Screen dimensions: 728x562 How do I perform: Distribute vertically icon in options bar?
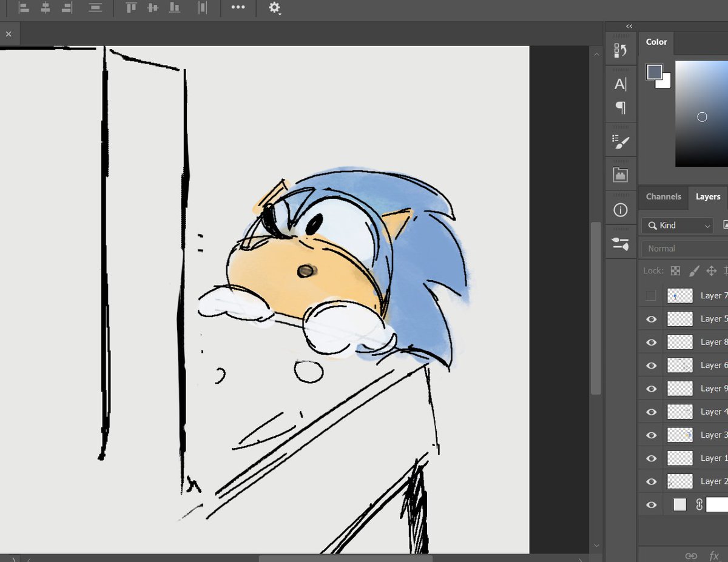click(95, 8)
